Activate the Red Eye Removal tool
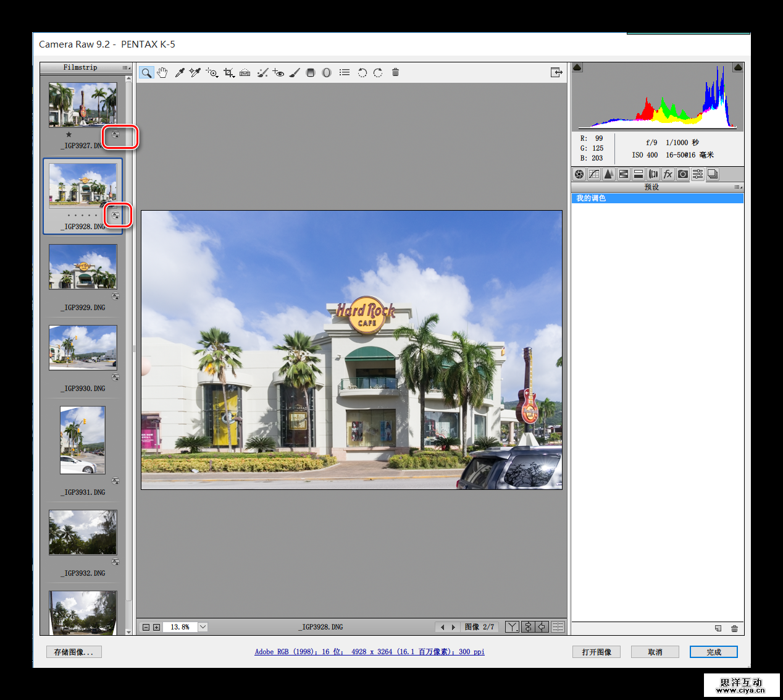This screenshot has width=783, height=700. [x=278, y=73]
